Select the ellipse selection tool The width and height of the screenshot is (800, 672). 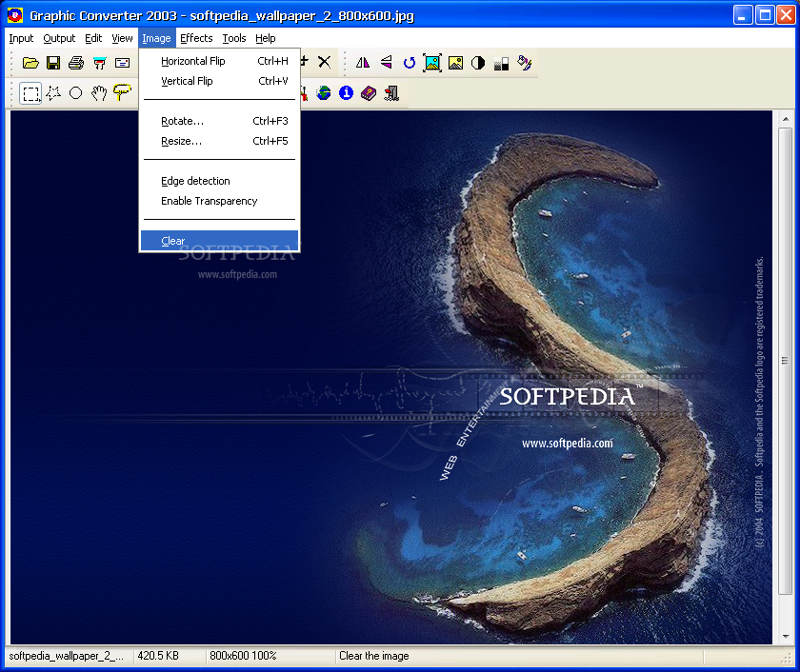[75, 92]
